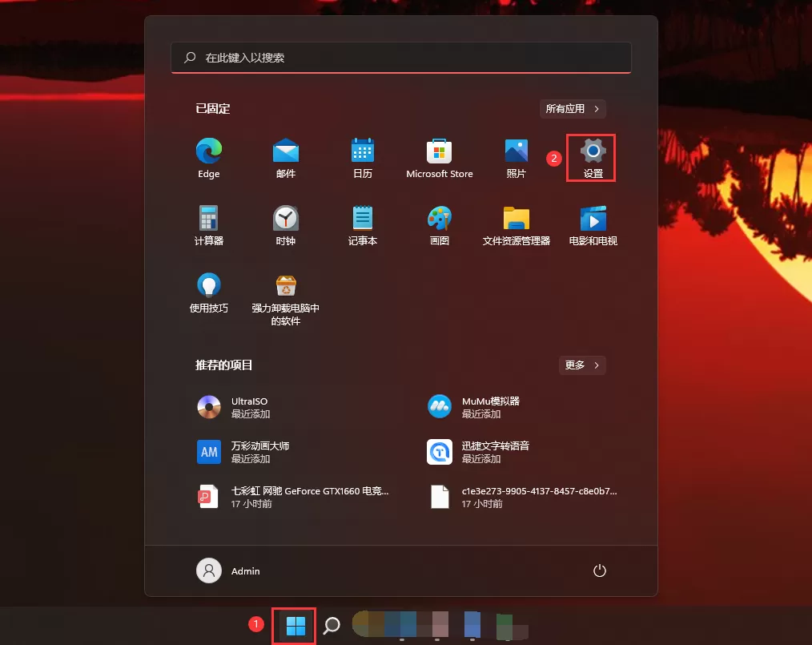The height and width of the screenshot is (645, 812).
Task: Launch MuMu模拟器 from recommendations
Action: 472,407
